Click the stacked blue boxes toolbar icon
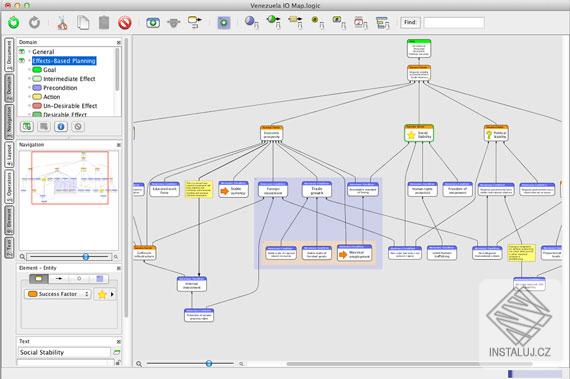Viewport: 570px width, 379px height. [382, 23]
